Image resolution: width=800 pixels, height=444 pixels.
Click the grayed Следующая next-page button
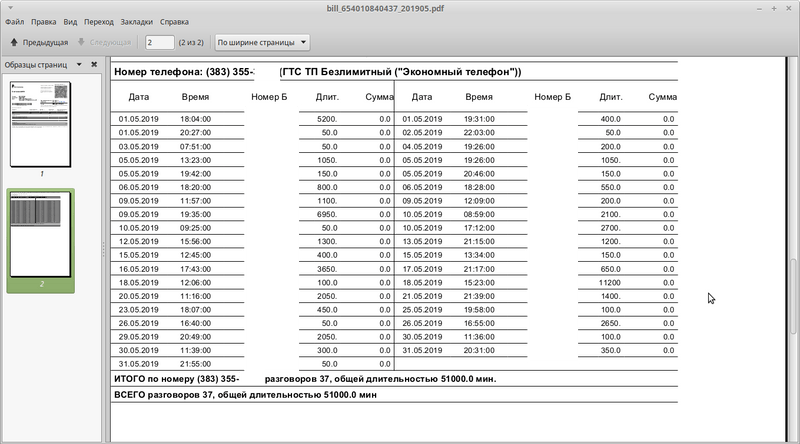104,42
